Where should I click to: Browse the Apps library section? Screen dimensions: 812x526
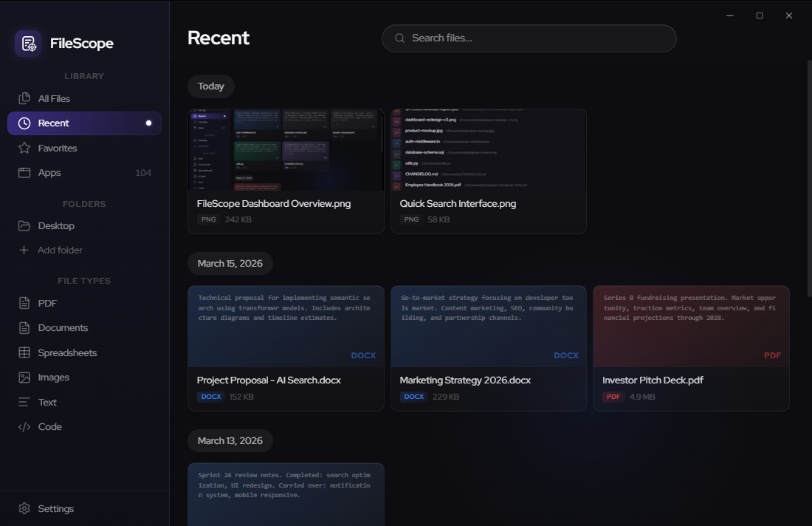tap(49, 172)
